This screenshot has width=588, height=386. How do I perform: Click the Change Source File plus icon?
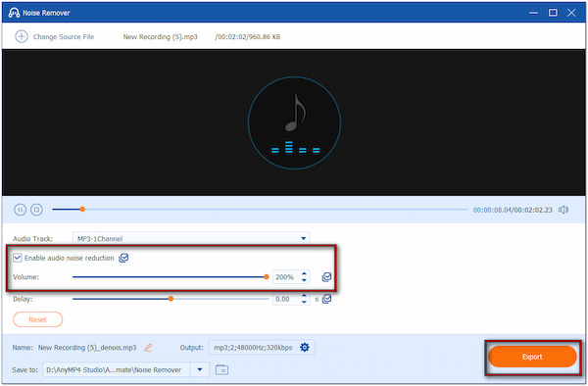point(22,36)
